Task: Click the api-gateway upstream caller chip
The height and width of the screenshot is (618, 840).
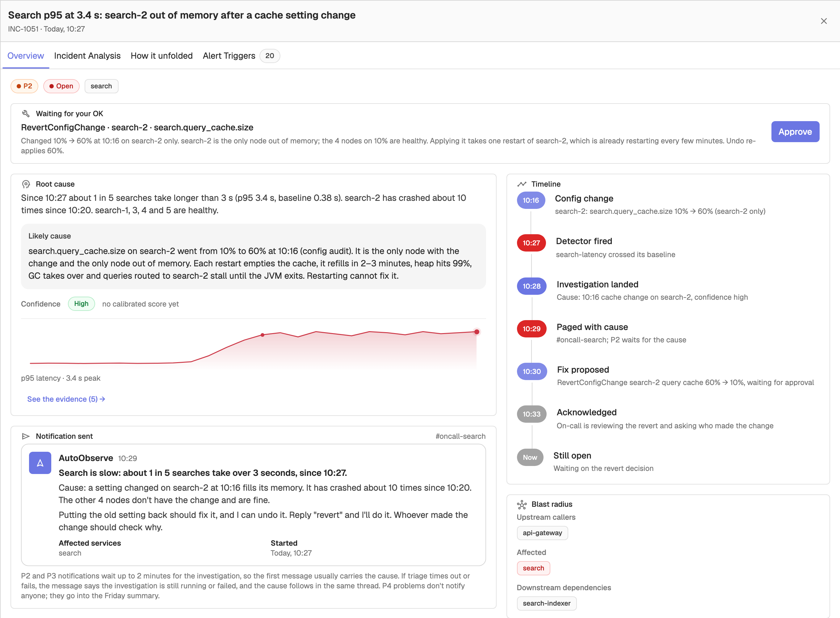Action: [542, 533]
